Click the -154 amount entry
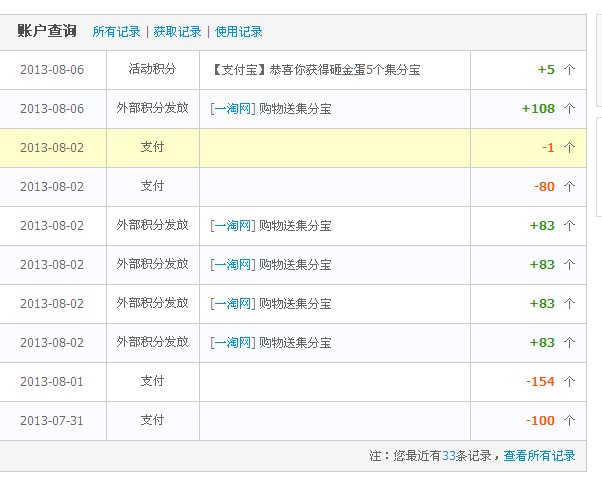Screen dimensions: 602x481 point(540,382)
